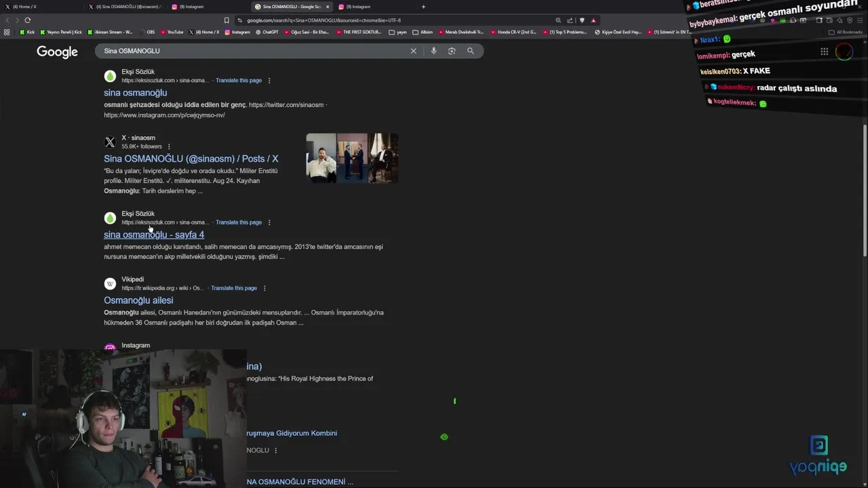
Task: Open the Brave Shields lion icon
Action: coord(582,20)
